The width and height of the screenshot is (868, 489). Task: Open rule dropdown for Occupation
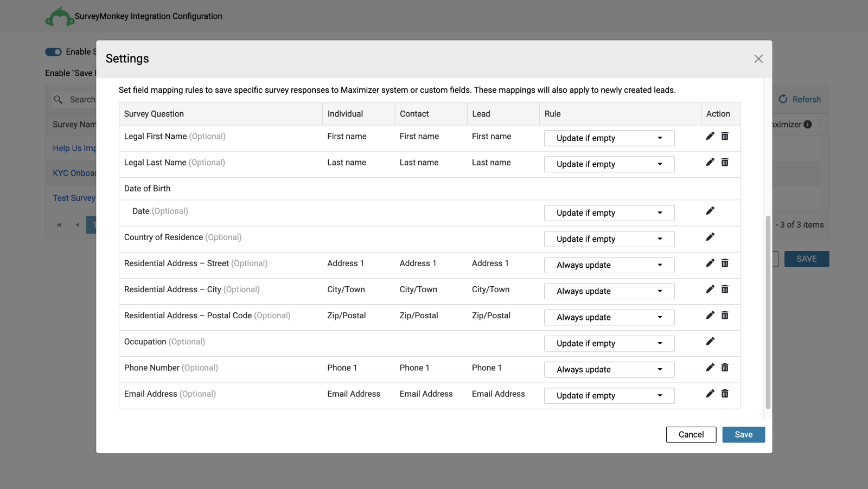coord(609,344)
